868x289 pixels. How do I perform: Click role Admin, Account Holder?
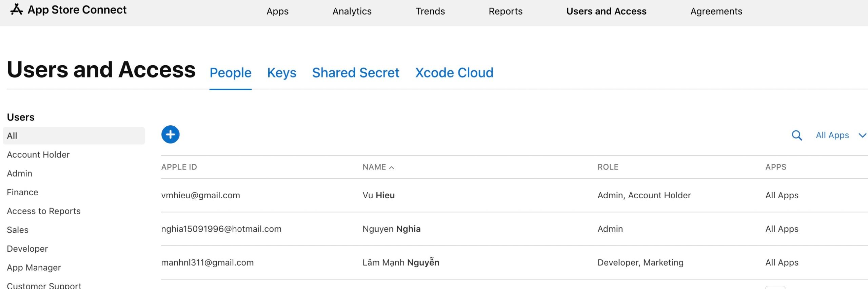[644, 195]
